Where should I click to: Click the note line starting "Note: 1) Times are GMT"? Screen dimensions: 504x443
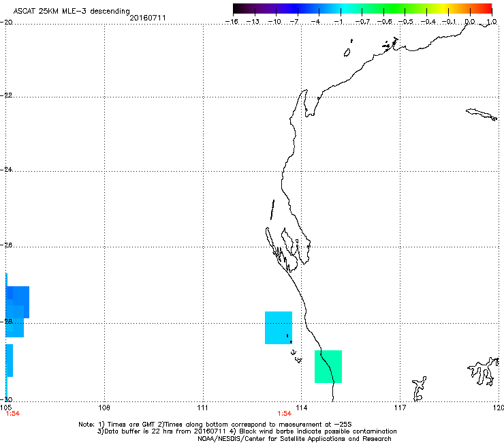tap(215, 425)
